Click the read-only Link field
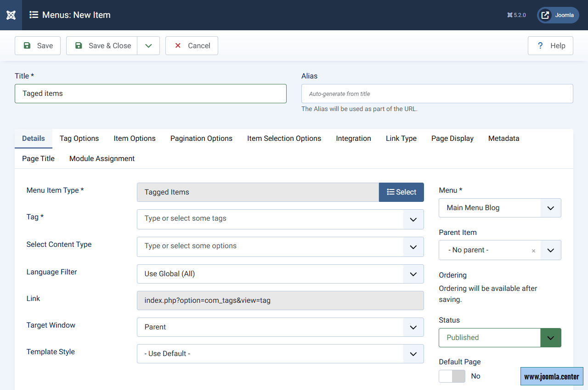 tap(280, 301)
